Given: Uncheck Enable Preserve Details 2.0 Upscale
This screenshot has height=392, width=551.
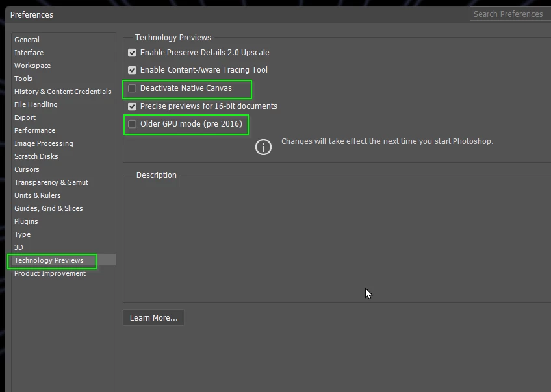Looking at the screenshot, I should point(132,53).
